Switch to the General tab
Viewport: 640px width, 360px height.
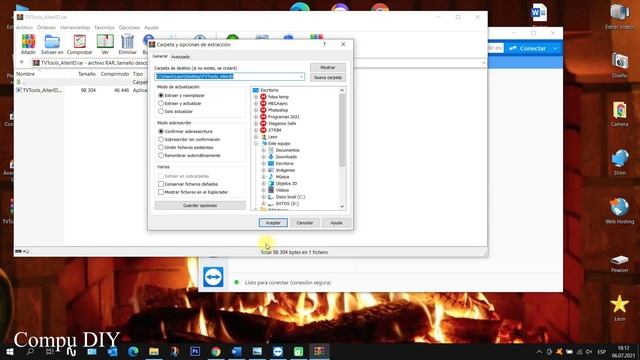(x=160, y=56)
